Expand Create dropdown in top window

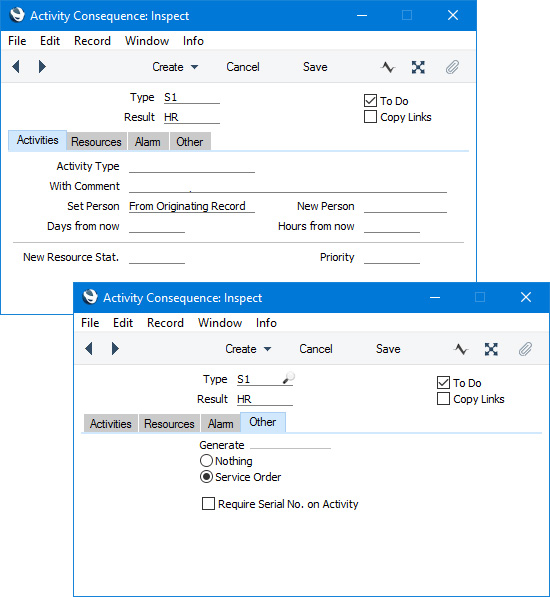pos(175,67)
